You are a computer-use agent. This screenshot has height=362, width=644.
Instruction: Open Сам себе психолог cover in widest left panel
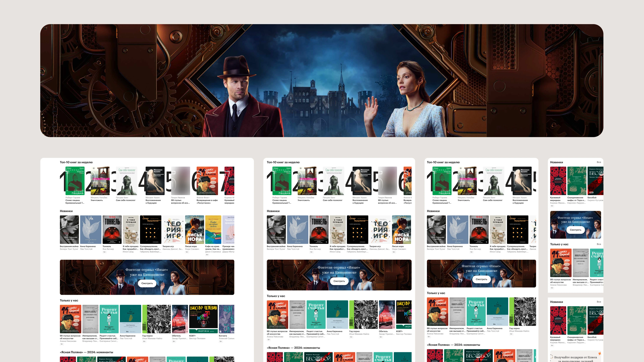(126, 181)
